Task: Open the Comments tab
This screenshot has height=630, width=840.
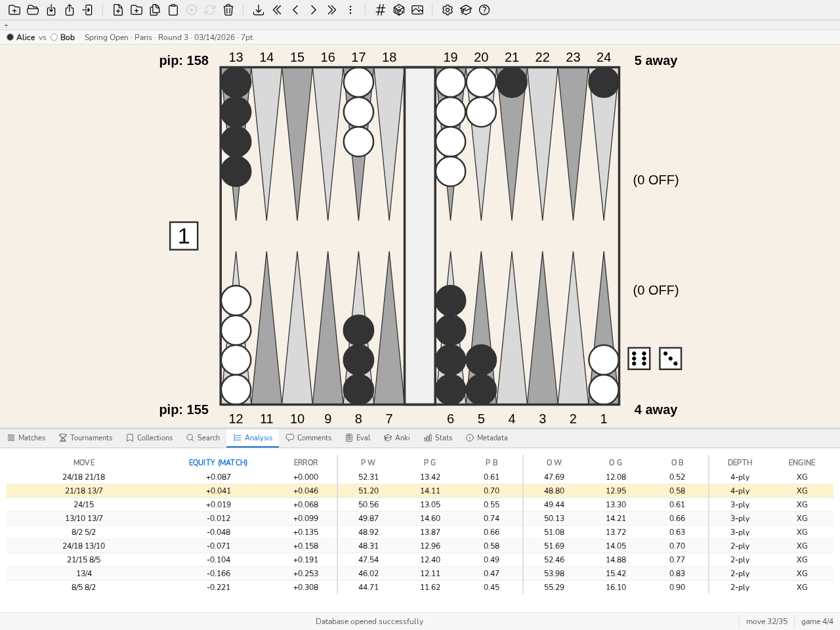Action: [308, 438]
